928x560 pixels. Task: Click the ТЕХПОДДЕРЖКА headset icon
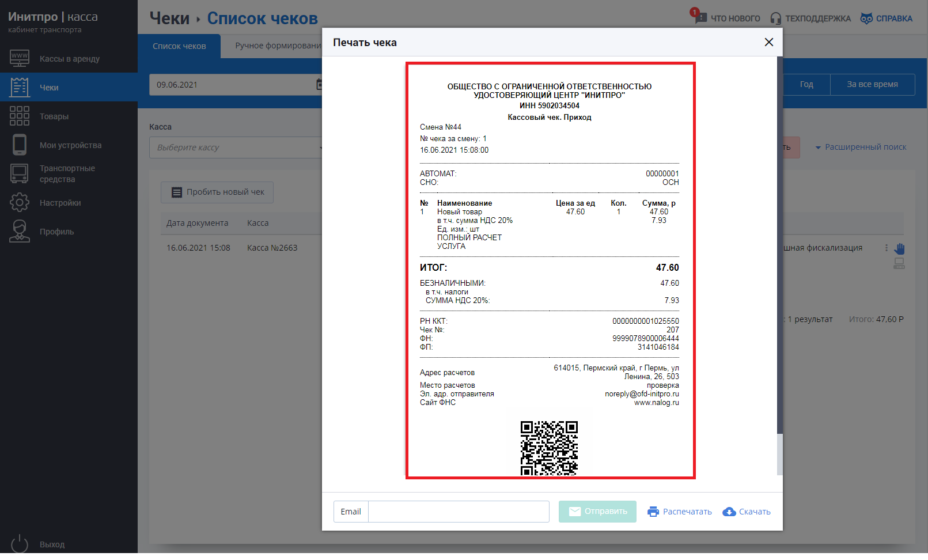point(776,18)
